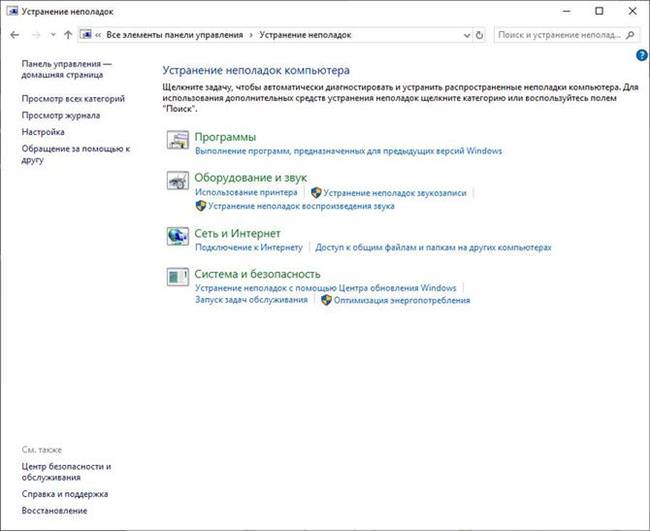
Task: Run 'Доступ к общим файлам и папкам' troubleshooter
Action: [x=433, y=247]
